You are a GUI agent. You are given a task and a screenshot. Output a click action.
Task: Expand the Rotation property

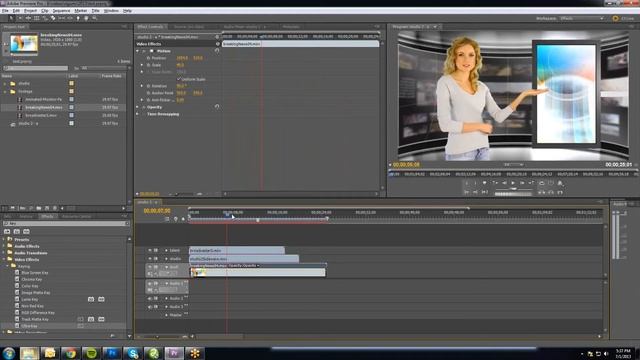(x=142, y=86)
